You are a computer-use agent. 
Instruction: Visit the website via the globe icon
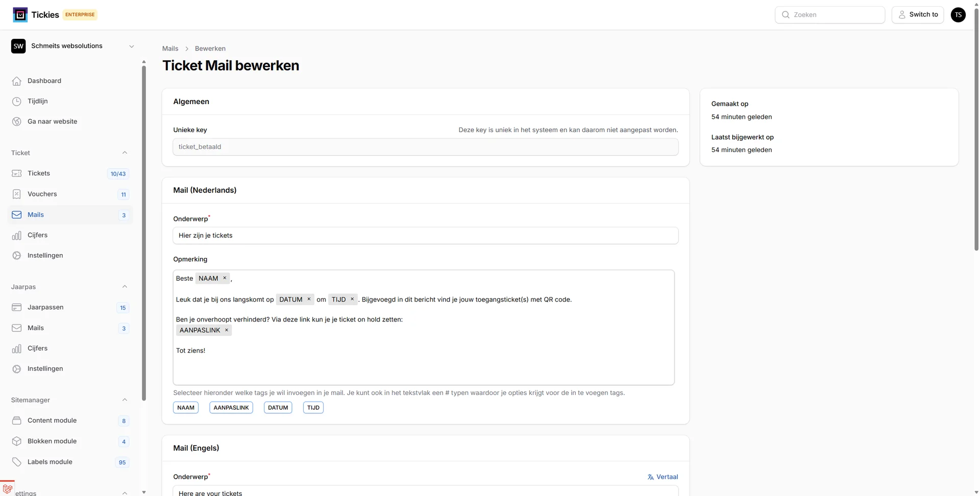tap(17, 121)
